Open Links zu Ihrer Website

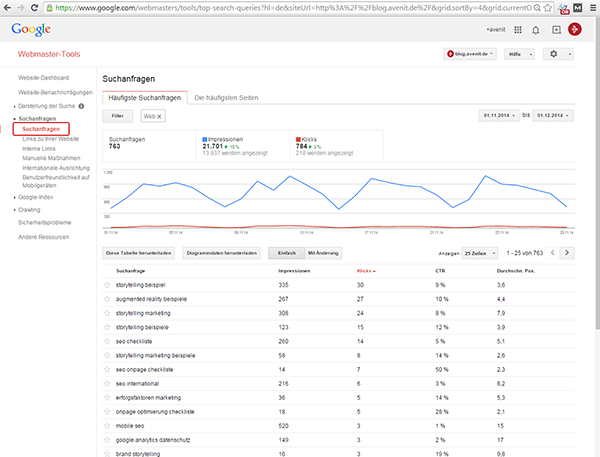(51, 139)
